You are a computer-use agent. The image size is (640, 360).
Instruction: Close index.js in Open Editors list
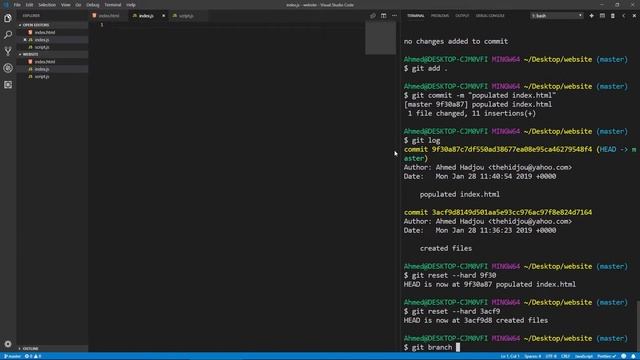click(x=25, y=40)
